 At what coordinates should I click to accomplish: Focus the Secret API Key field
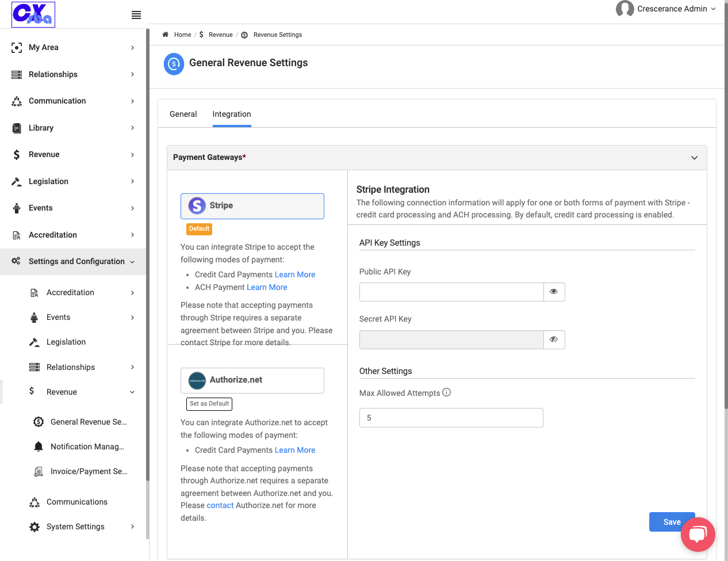coord(451,339)
